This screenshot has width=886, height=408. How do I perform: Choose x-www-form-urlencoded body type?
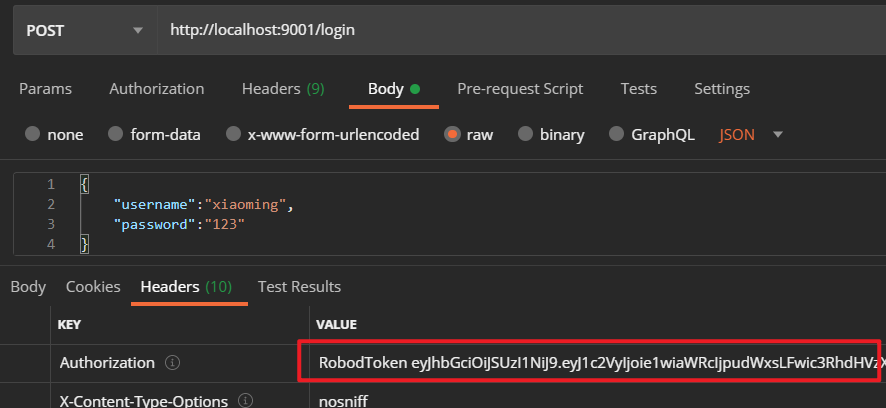pyautogui.click(x=233, y=134)
